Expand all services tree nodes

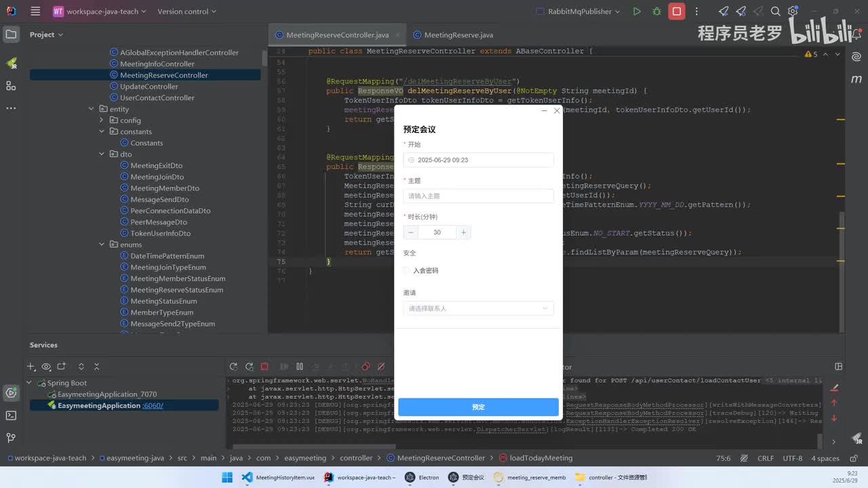81,367
